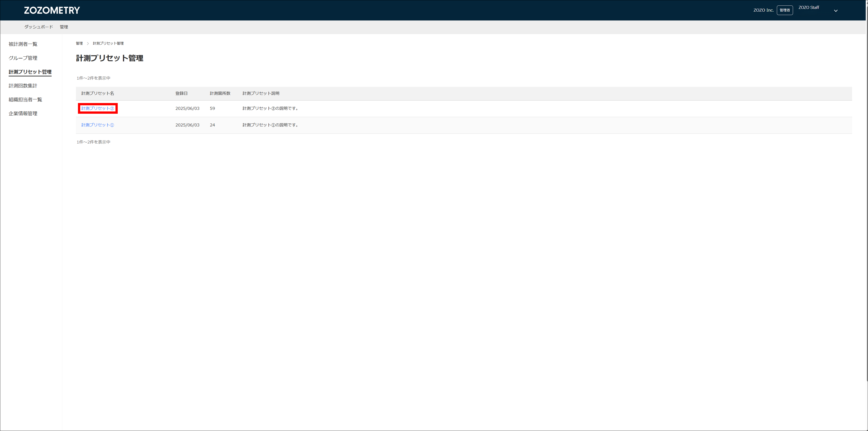Click the 管理者 role badge

[x=784, y=10]
